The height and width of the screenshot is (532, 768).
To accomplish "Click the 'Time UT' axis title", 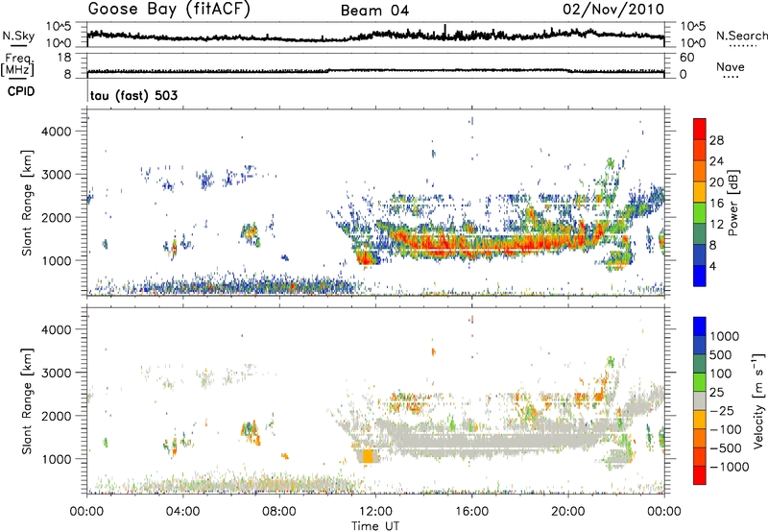I will pos(375,526).
